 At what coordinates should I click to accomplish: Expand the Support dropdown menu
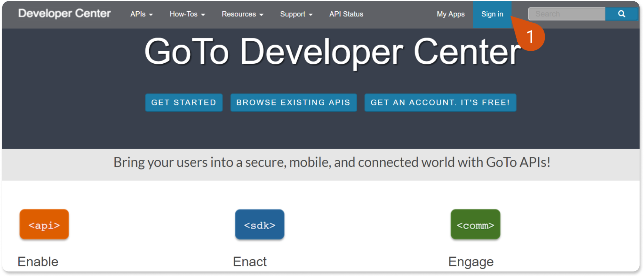click(296, 14)
